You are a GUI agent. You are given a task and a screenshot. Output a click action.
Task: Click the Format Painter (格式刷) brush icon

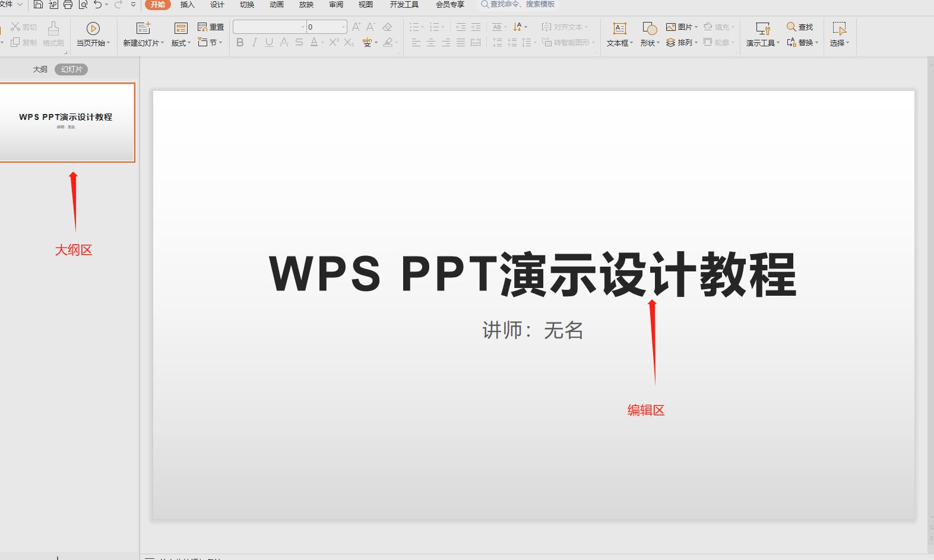53,28
